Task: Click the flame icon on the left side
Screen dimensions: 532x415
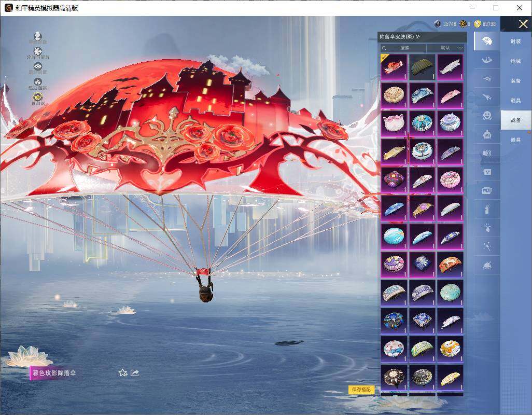Action: 38,82
